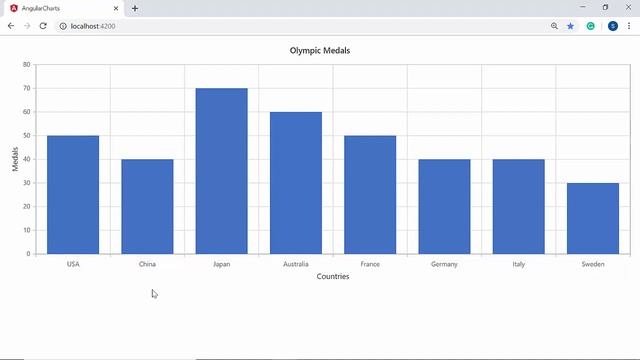Click the China axis label
This screenshot has height=360, width=640.
(x=147, y=264)
